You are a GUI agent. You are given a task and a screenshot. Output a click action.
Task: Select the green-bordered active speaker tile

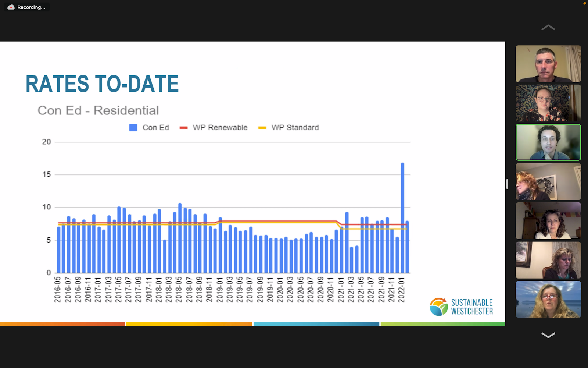(548, 142)
